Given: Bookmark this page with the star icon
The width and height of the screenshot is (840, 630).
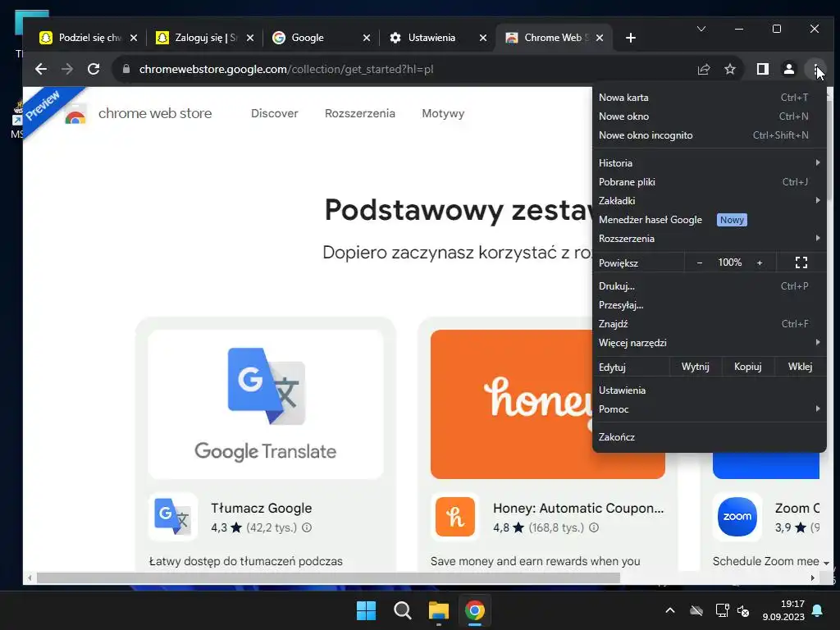Looking at the screenshot, I should click(x=729, y=69).
